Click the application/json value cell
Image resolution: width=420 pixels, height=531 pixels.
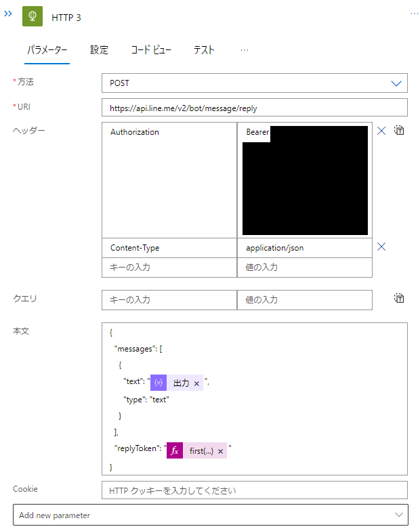[x=305, y=248]
